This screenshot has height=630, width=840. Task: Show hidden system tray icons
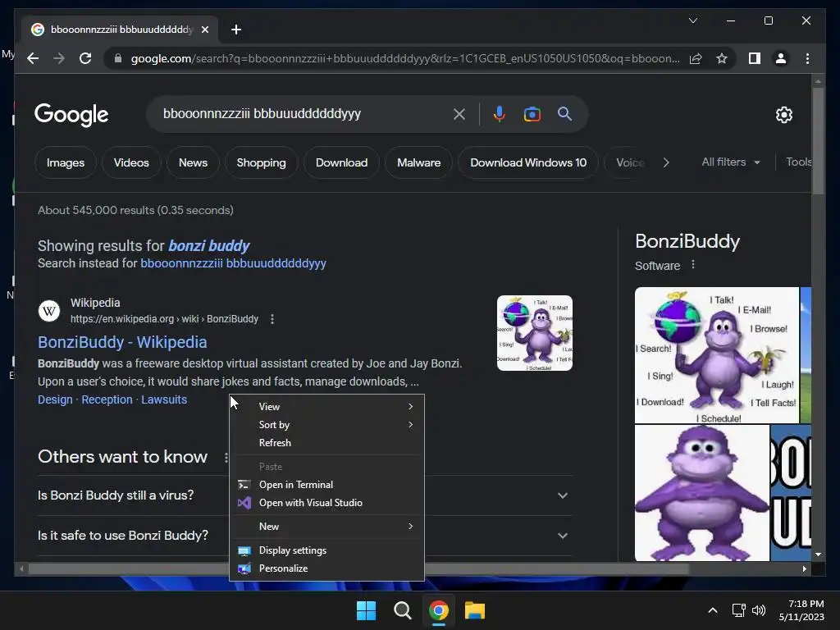point(713,610)
